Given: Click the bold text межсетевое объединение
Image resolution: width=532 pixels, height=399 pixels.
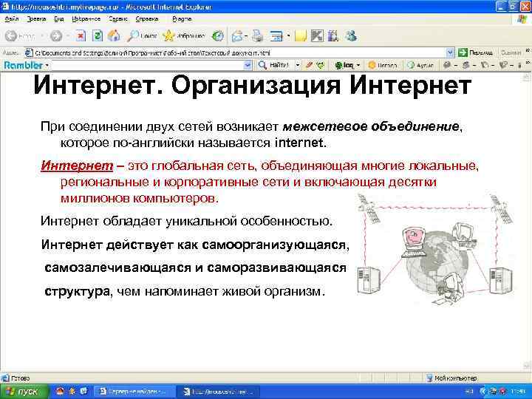Looking at the screenshot, I should pyautogui.click(x=371, y=126).
